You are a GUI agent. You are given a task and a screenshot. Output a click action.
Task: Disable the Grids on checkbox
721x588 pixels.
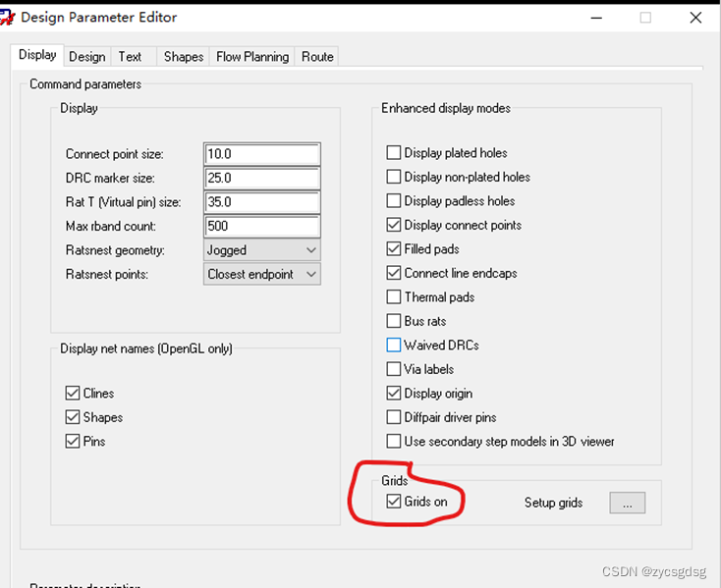point(394,503)
